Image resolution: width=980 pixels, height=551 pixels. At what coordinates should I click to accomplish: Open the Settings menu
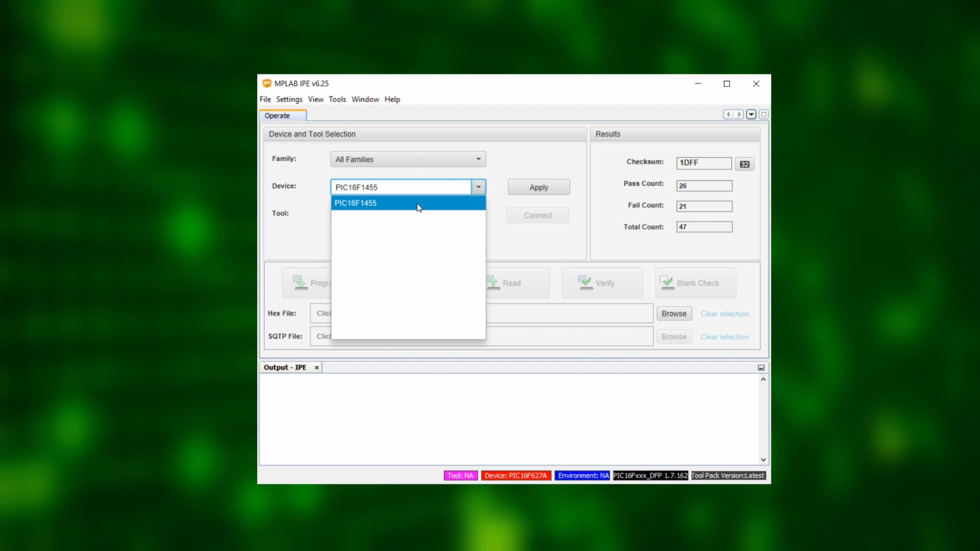[x=289, y=99]
